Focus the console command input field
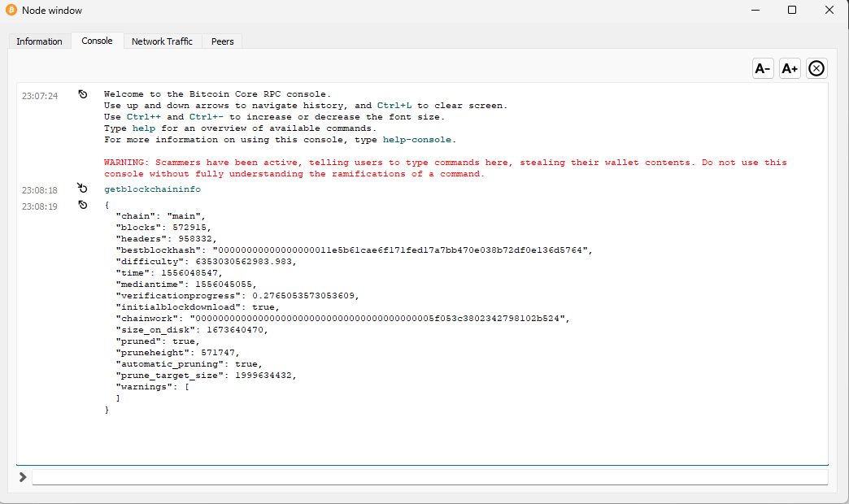The width and height of the screenshot is (849, 504). coord(430,477)
